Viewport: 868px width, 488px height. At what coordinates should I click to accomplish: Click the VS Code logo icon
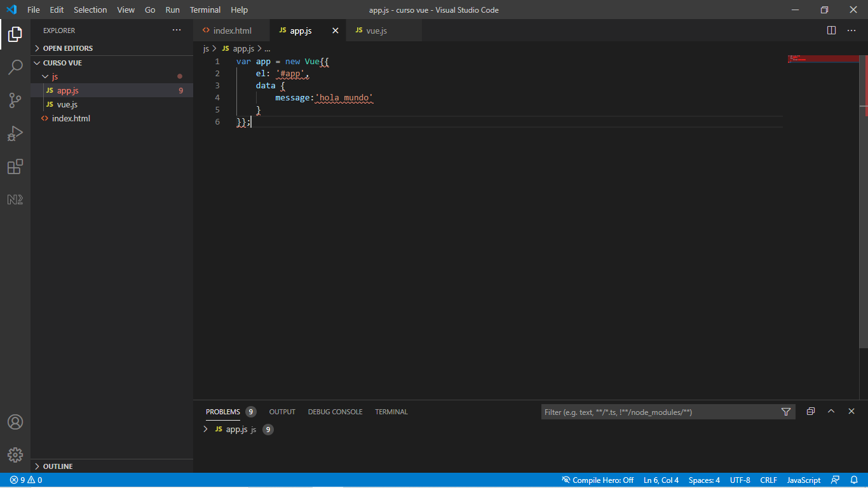coord(11,10)
